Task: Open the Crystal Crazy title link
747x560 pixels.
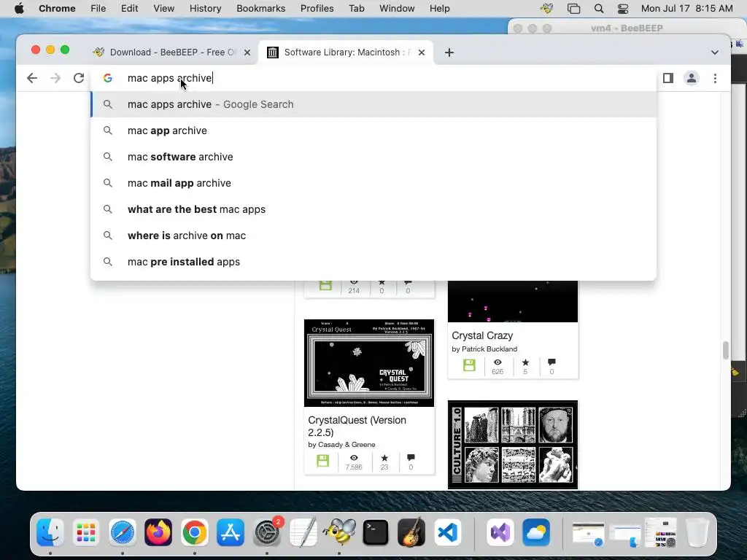Action: [x=482, y=335]
